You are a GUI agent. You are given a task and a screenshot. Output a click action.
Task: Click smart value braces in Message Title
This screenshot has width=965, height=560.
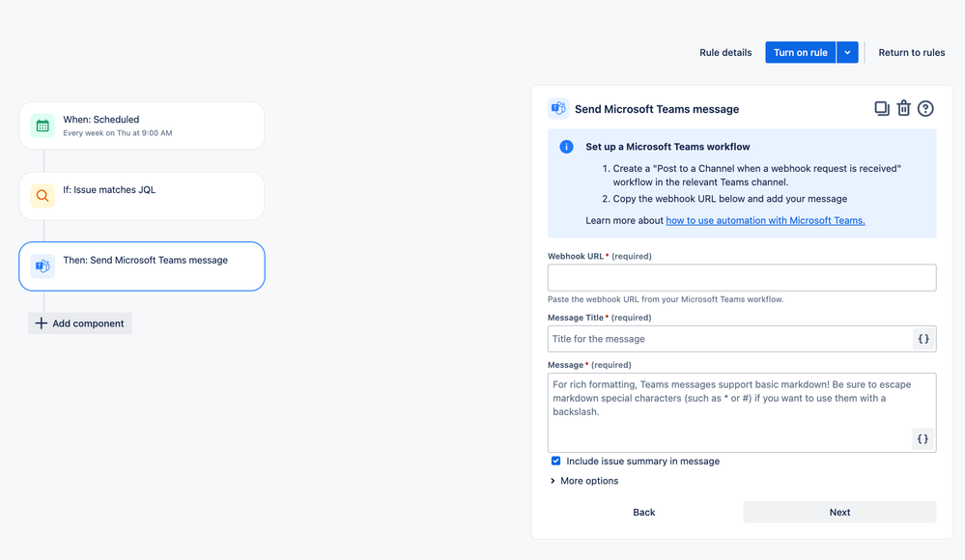point(923,339)
